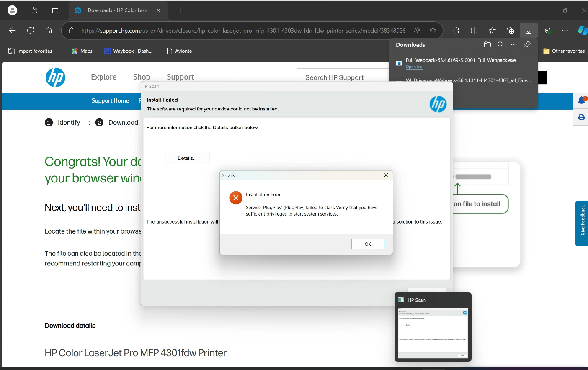This screenshot has width=588, height=370.
Task: Open file for the Full_Webpack download
Action: (414, 67)
